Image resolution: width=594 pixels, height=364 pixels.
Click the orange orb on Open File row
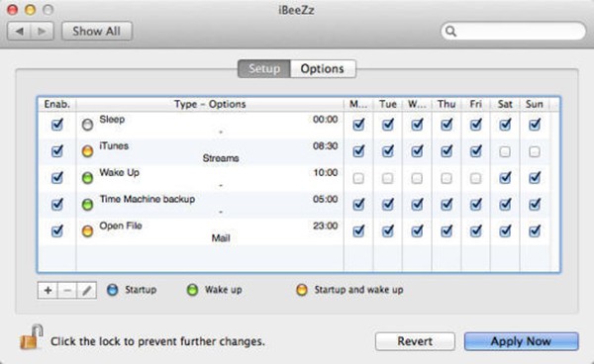tap(87, 231)
